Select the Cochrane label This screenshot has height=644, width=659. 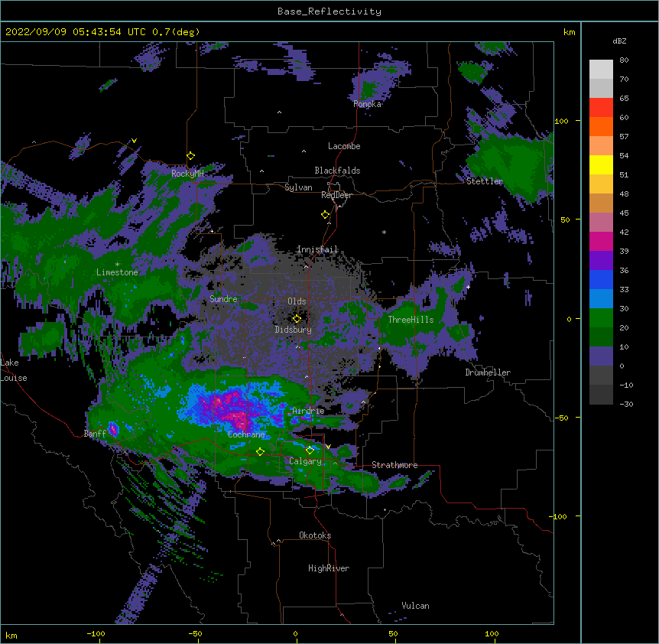tap(246, 434)
